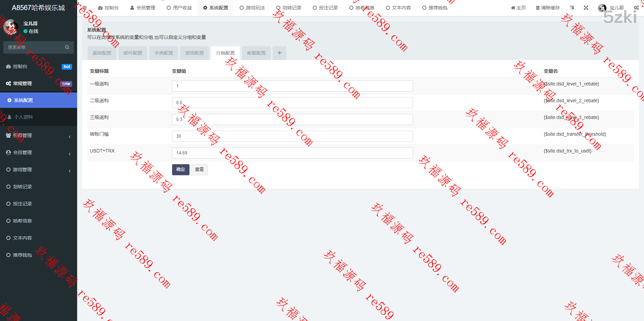The width and height of the screenshot is (644, 321).
Task: Expand the 会员管理 sidebar menu
Action: click(x=39, y=152)
